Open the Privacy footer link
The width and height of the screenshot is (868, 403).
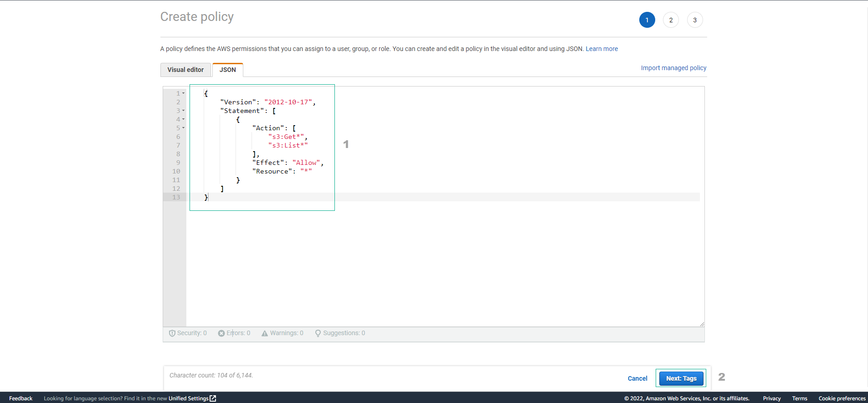point(772,398)
